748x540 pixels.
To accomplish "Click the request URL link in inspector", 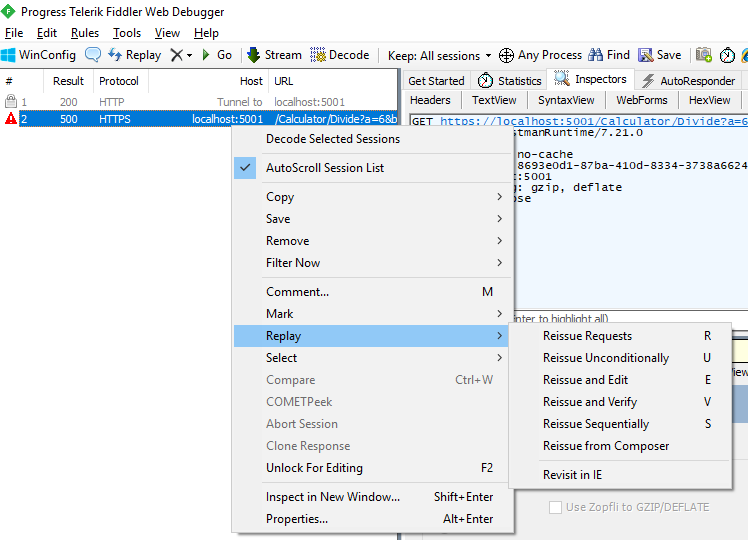I will coord(594,121).
